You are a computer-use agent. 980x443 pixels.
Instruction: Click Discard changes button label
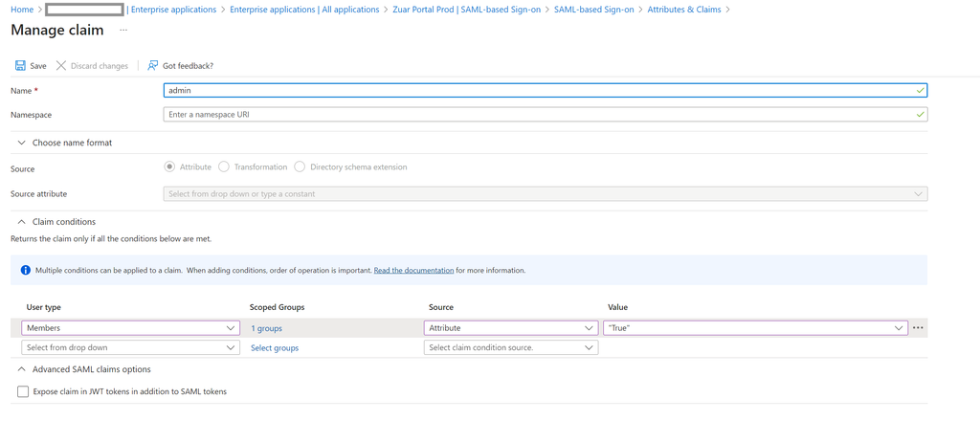coord(100,66)
